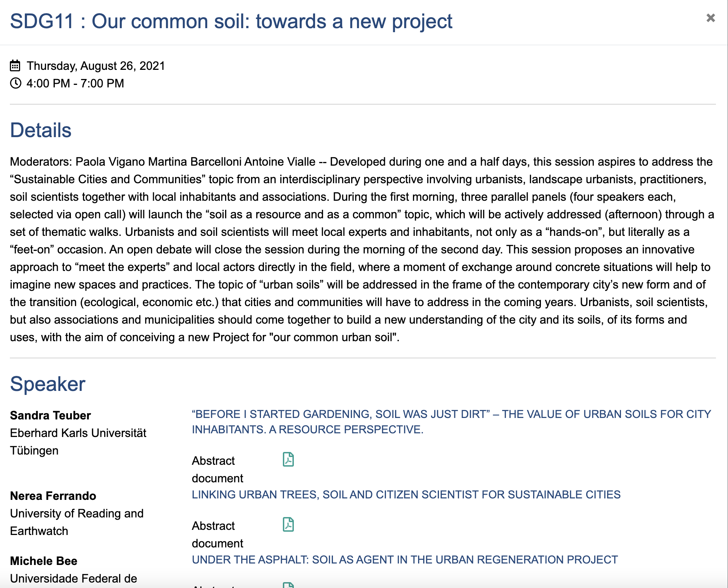The height and width of the screenshot is (588, 728).
Task: Open Sandra Teuber's abstract PDF icon
Action: [288, 459]
